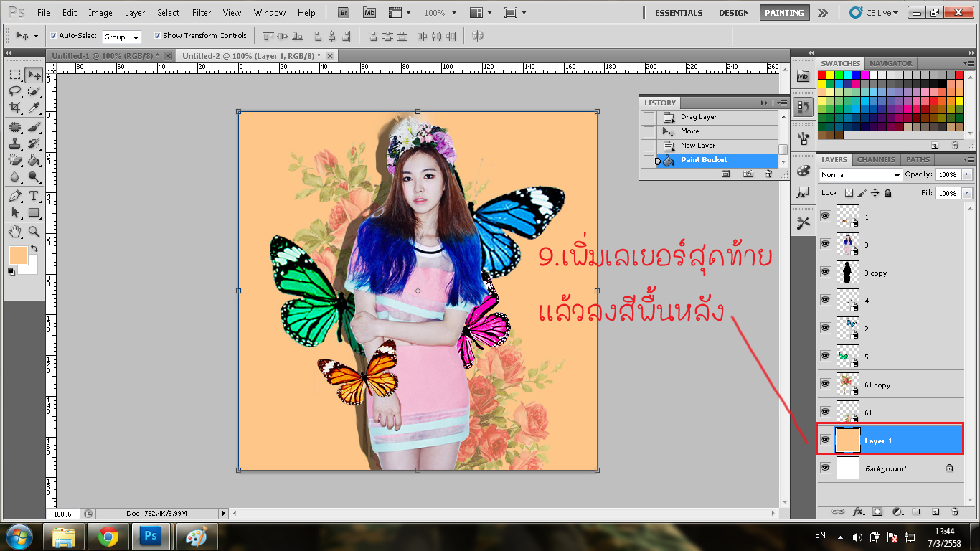Image resolution: width=980 pixels, height=551 pixels.
Task: Reset default foreground and background colors
Action: tap(11, 271)
